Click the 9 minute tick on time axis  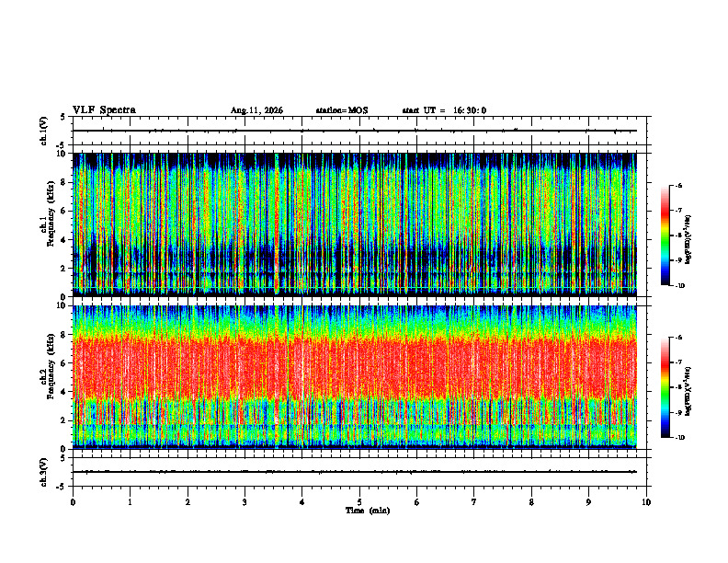click(588, 502)
